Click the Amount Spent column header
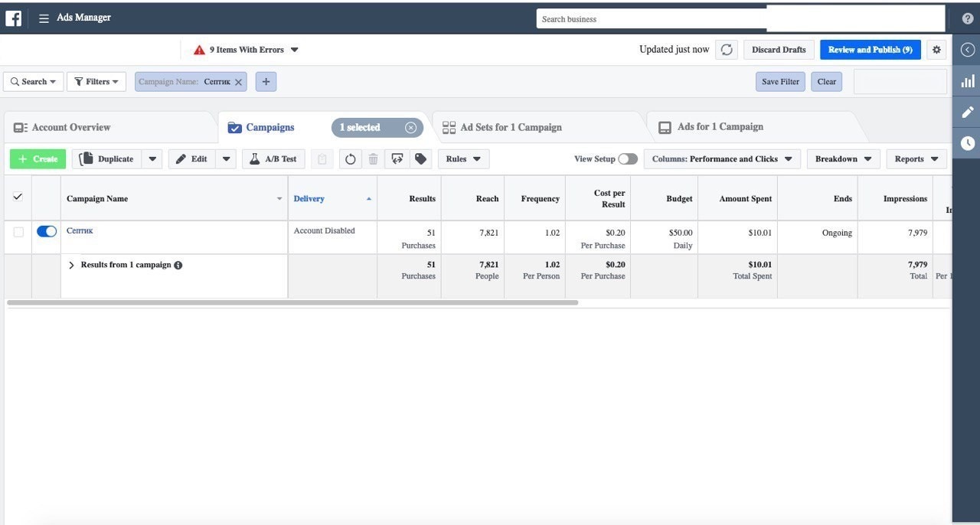 737,199
